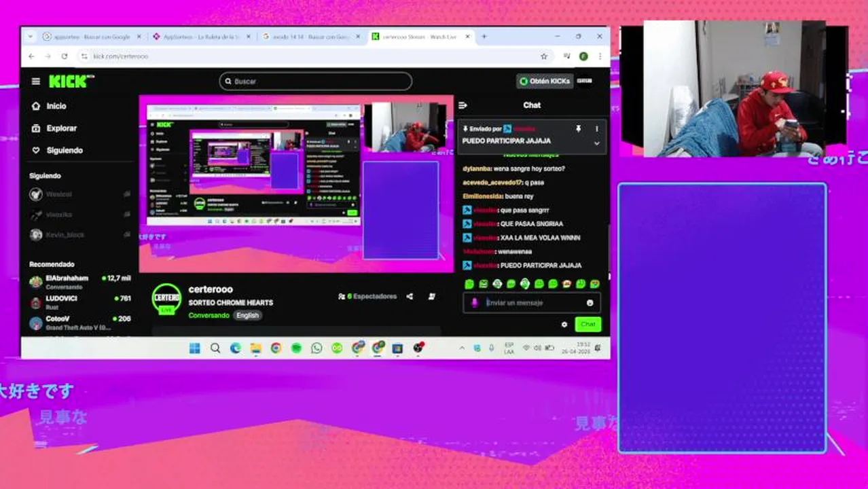Click the stream video player
Image resolution: width=868 pixels, height=489 pixels.
(296, 184)
